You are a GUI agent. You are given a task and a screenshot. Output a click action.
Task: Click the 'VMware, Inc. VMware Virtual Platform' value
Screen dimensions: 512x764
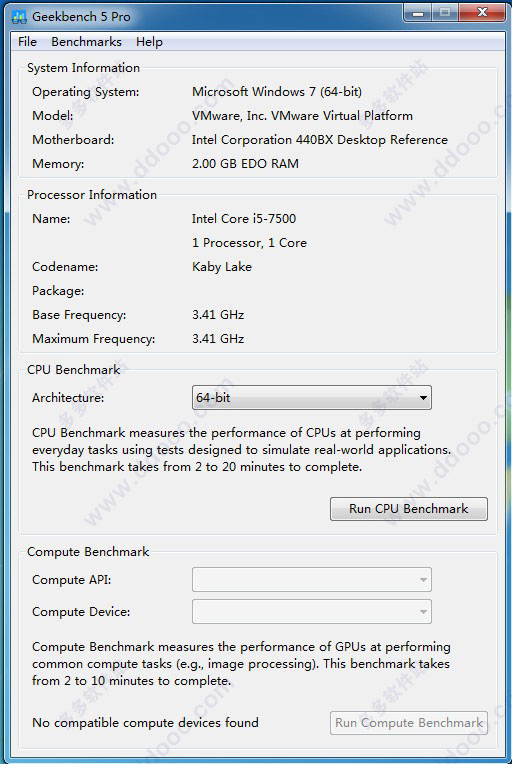click(x=302, y=115)
